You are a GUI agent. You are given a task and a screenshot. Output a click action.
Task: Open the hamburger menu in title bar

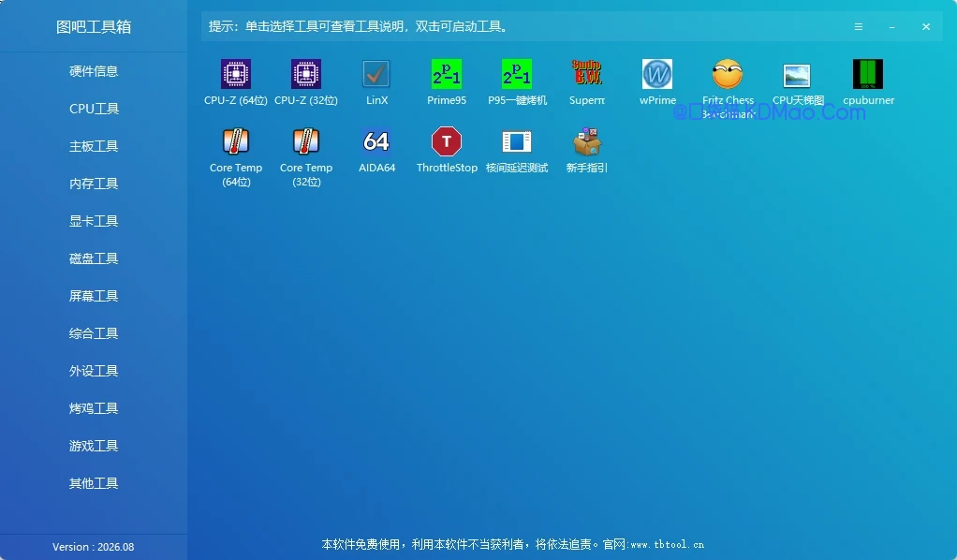click(858, 27)
